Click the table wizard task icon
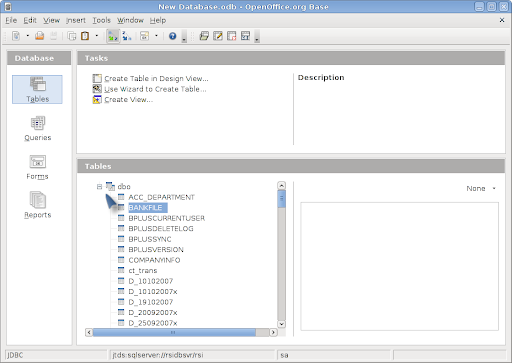 coord(97,89)
